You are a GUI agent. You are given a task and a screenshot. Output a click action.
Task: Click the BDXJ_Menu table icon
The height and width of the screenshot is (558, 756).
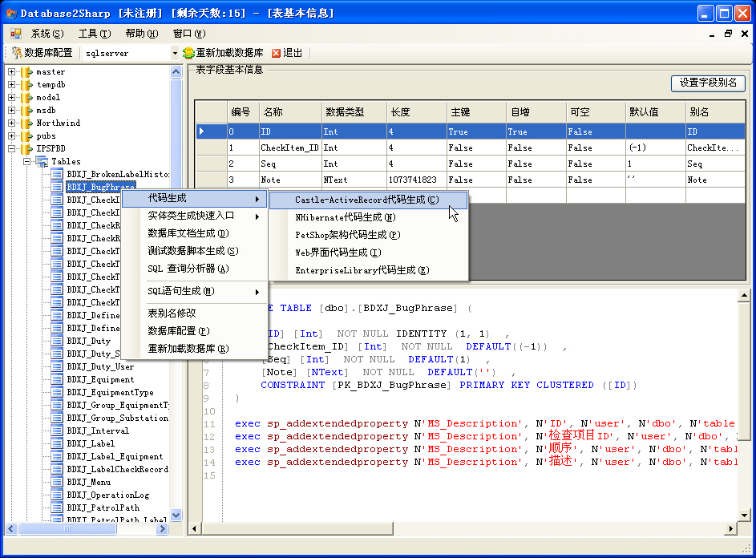[57, 483]
